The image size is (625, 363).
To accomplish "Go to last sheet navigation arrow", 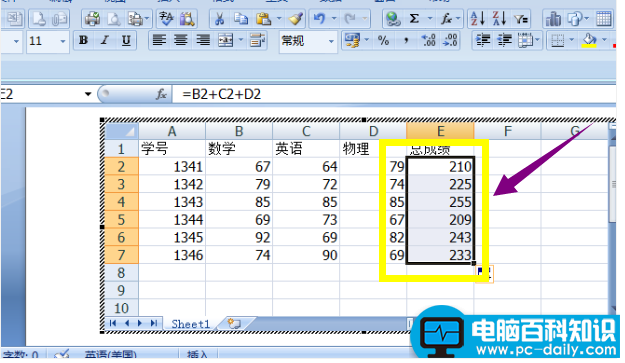I will (x=154, y=323).
